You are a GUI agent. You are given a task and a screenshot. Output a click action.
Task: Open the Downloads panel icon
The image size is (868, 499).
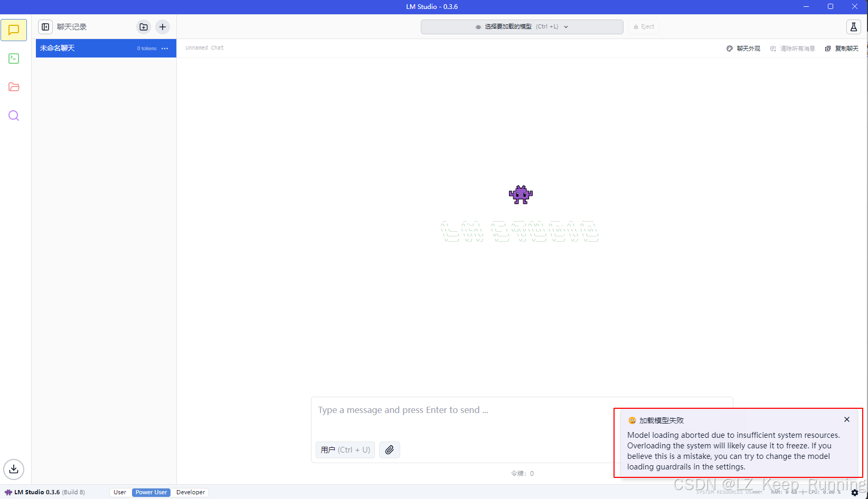coord(14,469)
